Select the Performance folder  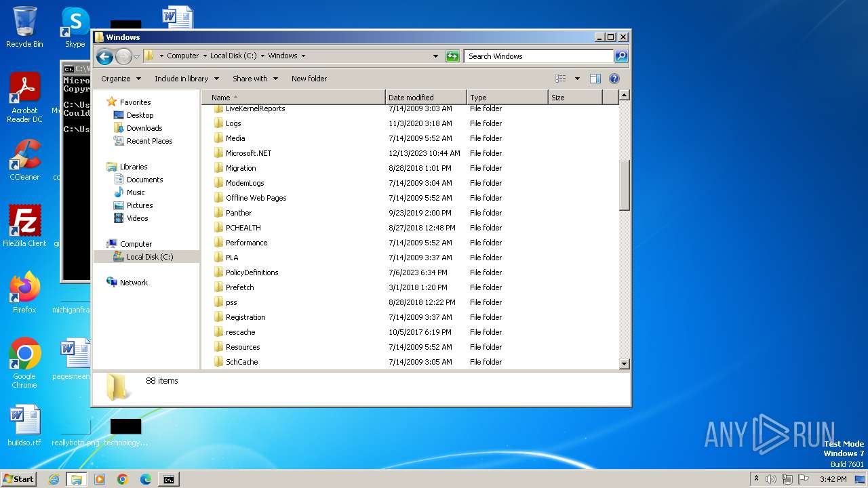(246, 243)
